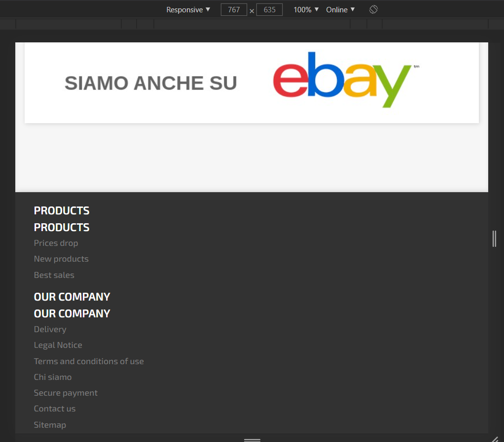Open the Secure payment link
Viewport: 504px width, 442px height.
pos(66,393)
